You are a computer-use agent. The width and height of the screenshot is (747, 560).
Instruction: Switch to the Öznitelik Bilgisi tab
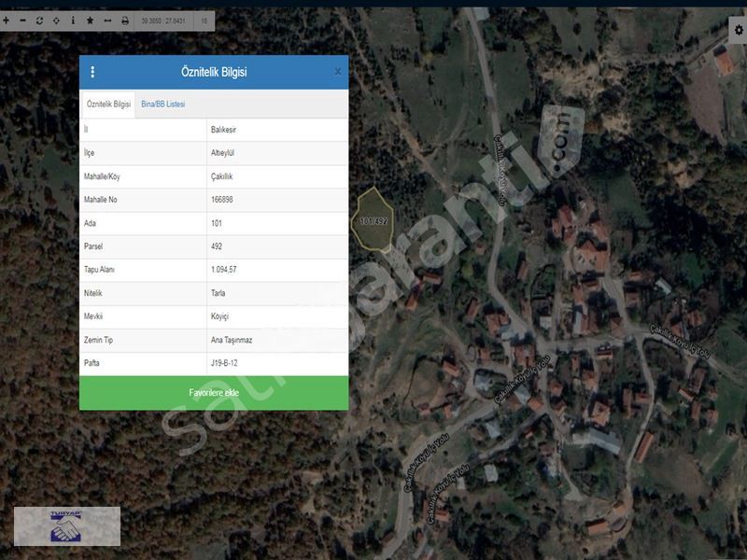[x=108, y=105]
